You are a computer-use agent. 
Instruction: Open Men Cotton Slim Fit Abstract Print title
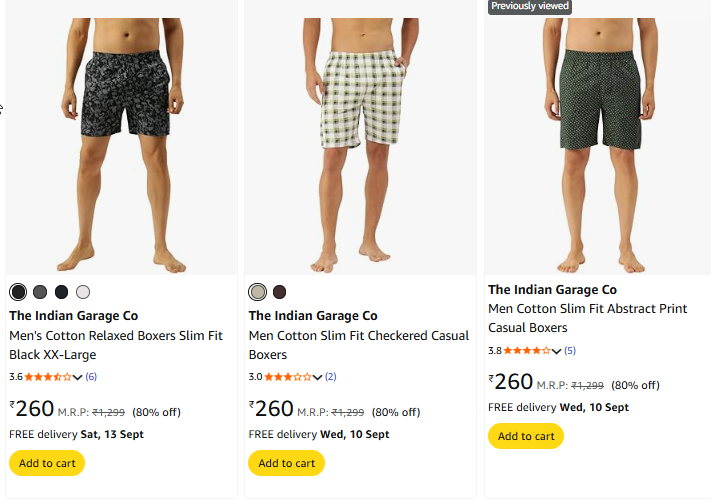587,318
